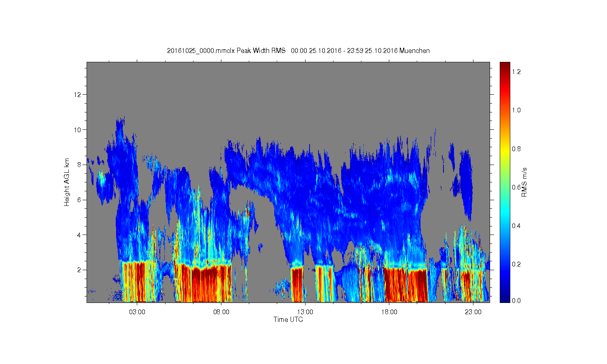Click the green middle of the colorbar

(x=505, y=182)
